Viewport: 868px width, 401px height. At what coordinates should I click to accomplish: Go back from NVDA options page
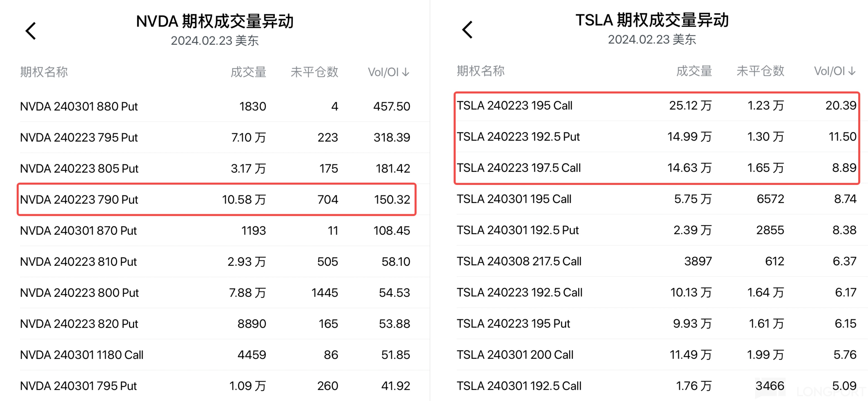31,31
